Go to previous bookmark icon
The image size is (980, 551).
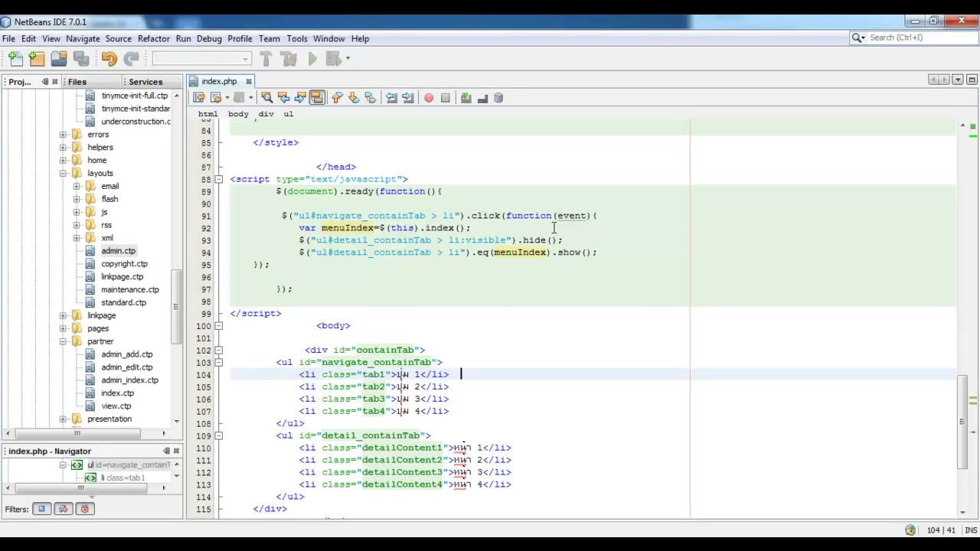click(337, 98)
